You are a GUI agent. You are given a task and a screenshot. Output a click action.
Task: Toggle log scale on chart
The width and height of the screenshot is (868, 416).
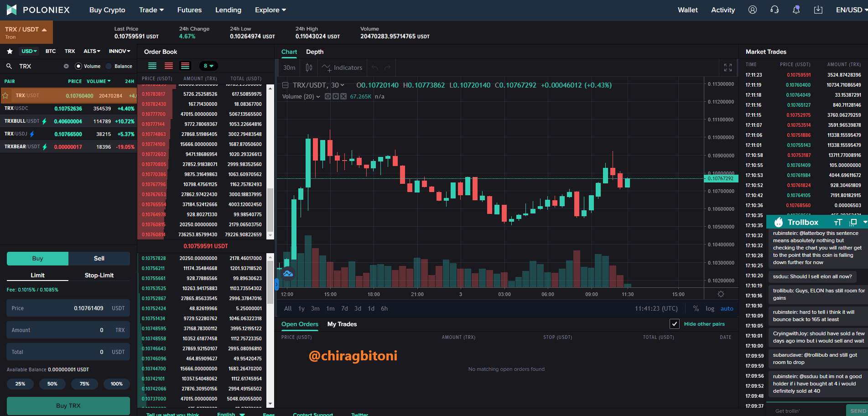pos(710,308)
